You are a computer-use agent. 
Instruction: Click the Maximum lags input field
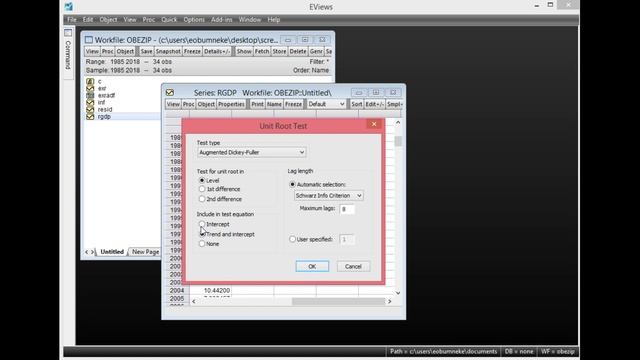[x=347, y=209]
